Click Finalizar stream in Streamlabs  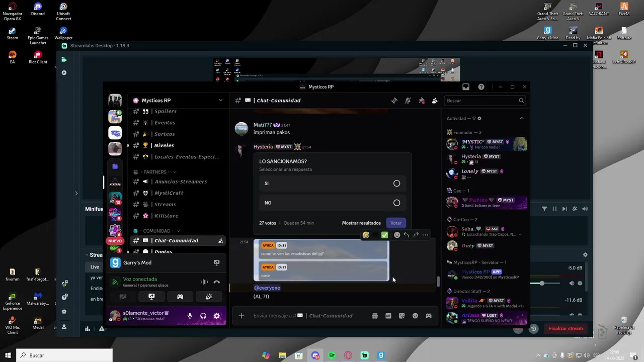point(566,329)
